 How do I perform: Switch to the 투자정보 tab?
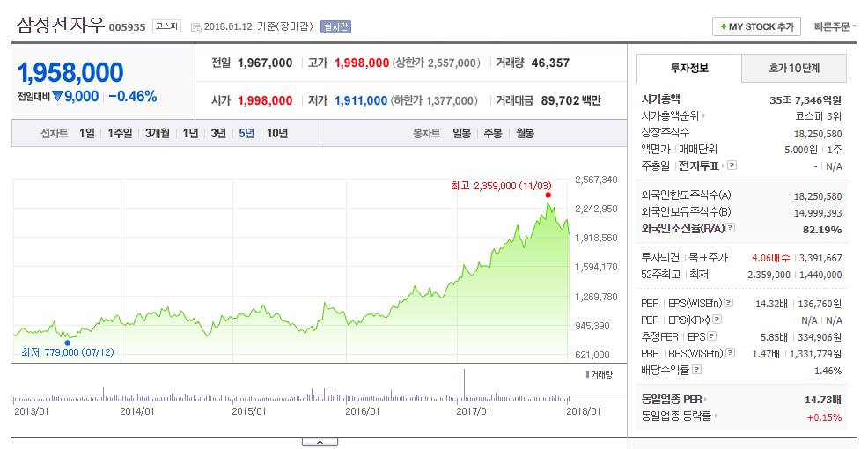coord(689,68)
